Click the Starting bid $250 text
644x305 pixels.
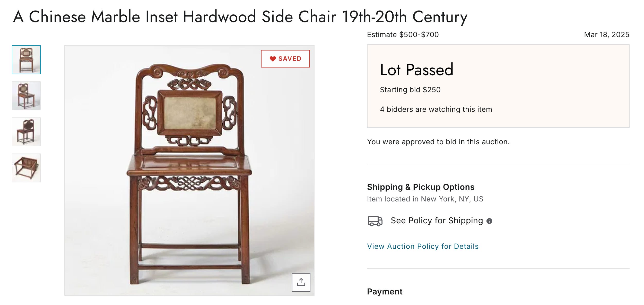coord(410,90)
